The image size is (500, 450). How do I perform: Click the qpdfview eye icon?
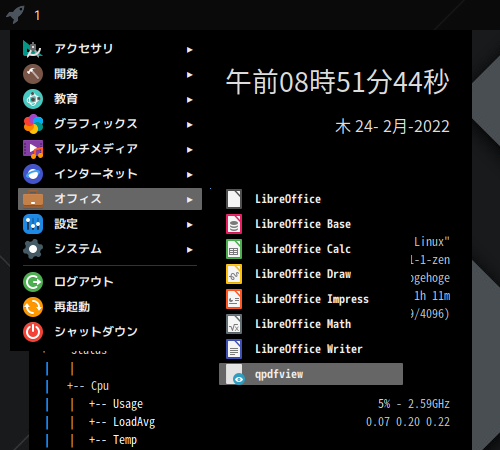pyautogui.click(x=235, y=374)
